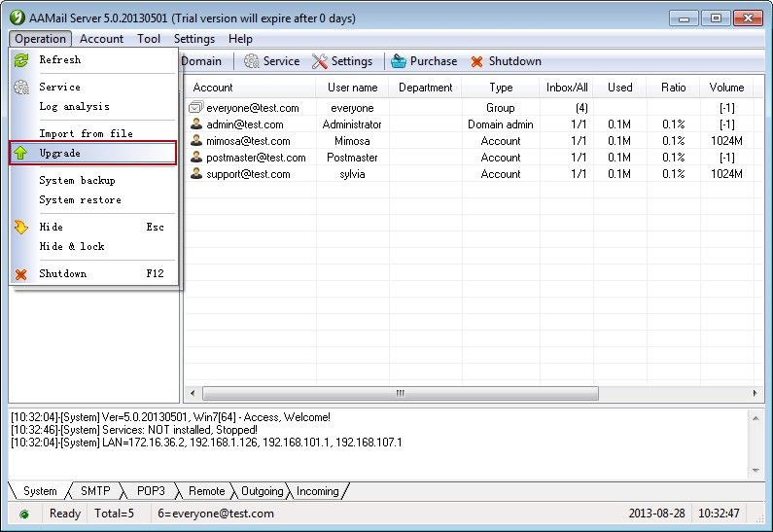Switch to the Outgoing log tab
Screen dimensions: 773x532
click(x=262, y=491)
